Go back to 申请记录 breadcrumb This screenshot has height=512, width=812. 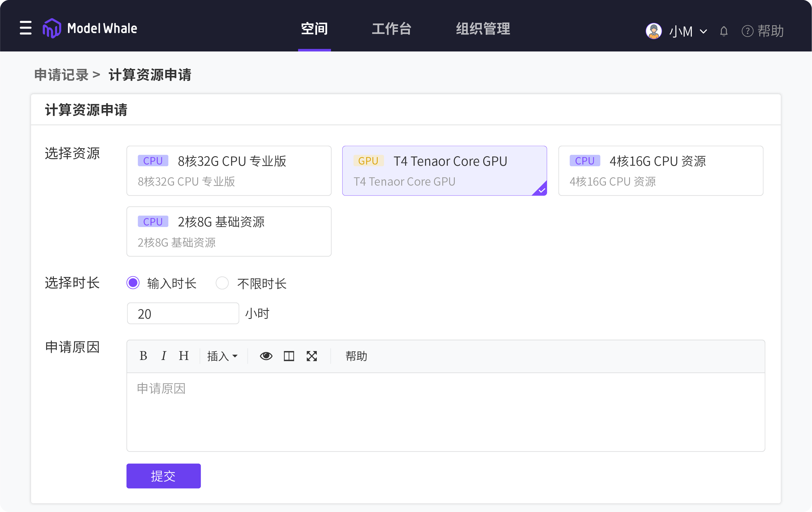pos(61,75)
